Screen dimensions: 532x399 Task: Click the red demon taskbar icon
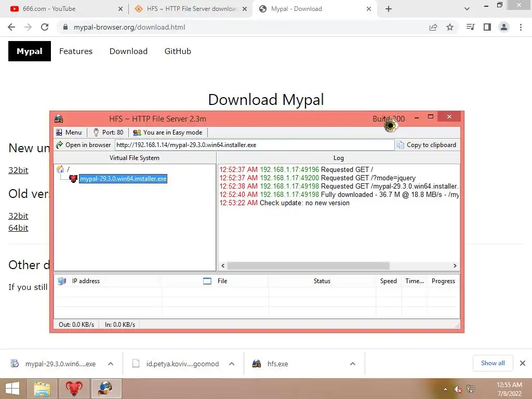click(74, 389)
